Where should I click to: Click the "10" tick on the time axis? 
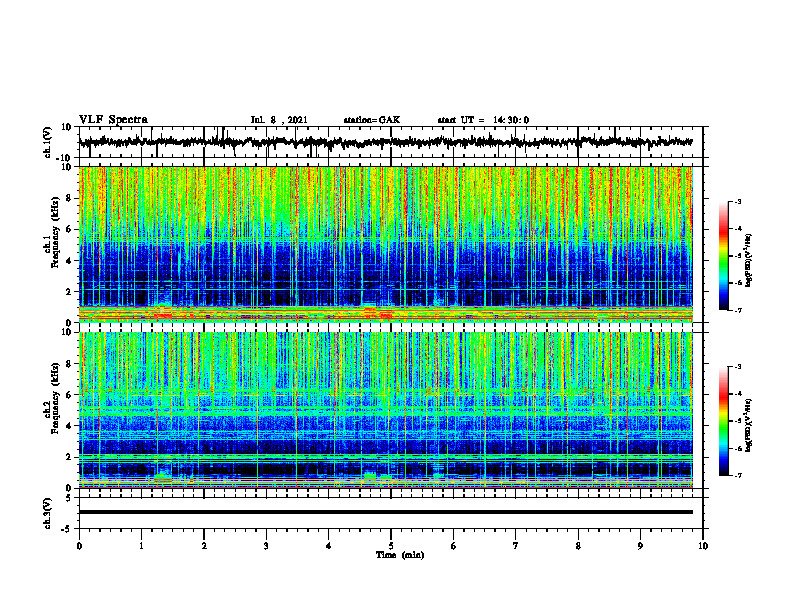pyautogui.click(x=703, y=546)
